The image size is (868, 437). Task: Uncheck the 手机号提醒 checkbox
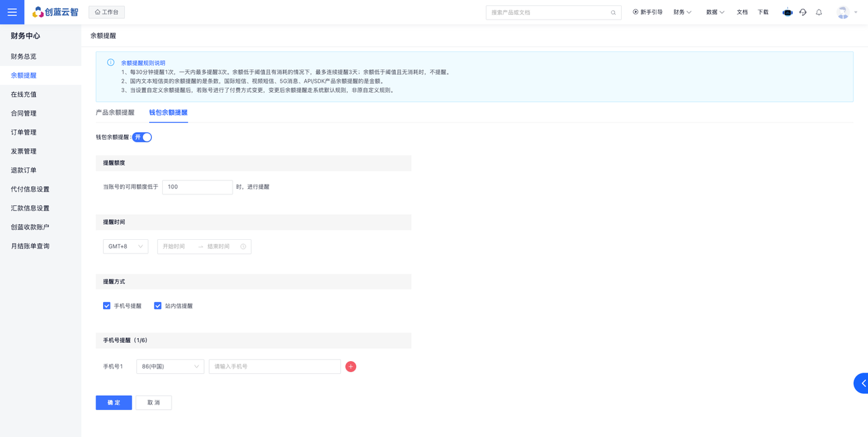(x=106, y=306)
